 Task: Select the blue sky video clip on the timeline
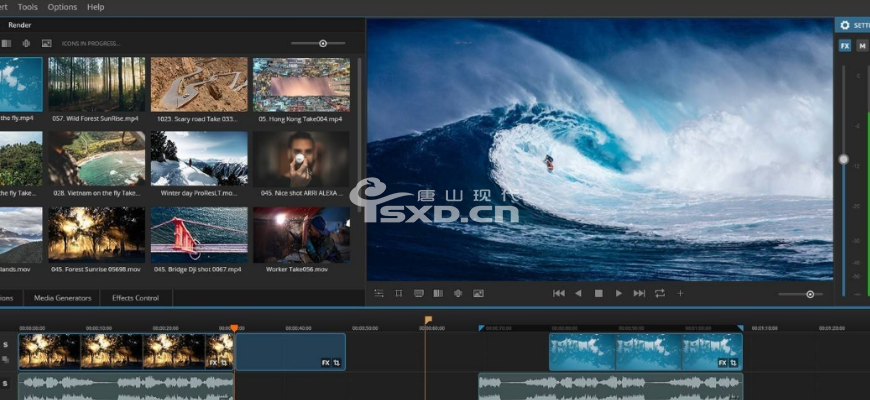(x=646, y=352)
